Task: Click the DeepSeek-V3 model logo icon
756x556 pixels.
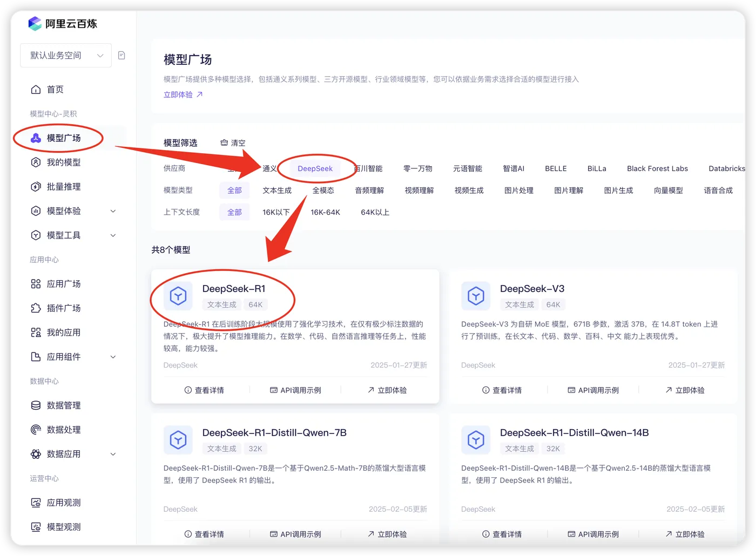Action: click(x=476, y=296)
